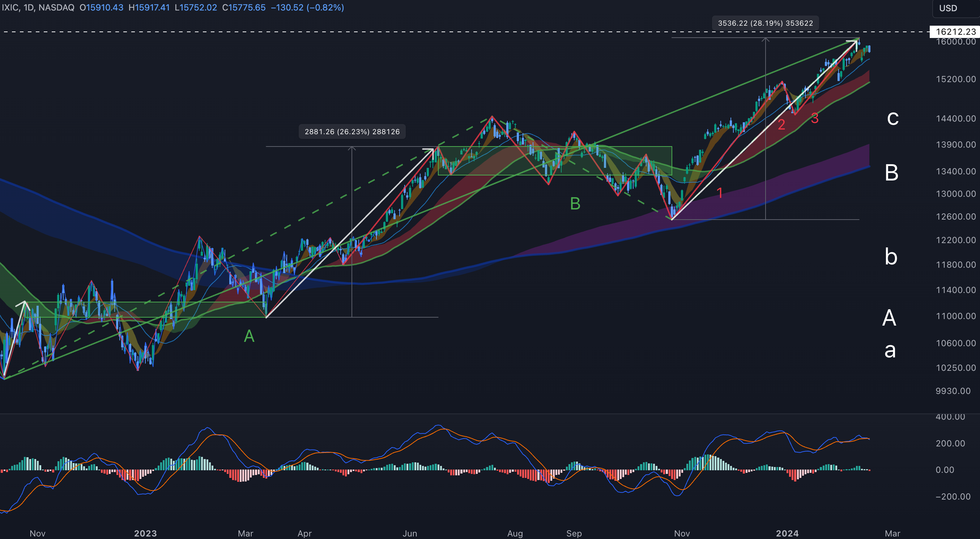This screenshot has width=980, height=539.
Task: Select white lowercase c text label
Action: click(892, 118)
